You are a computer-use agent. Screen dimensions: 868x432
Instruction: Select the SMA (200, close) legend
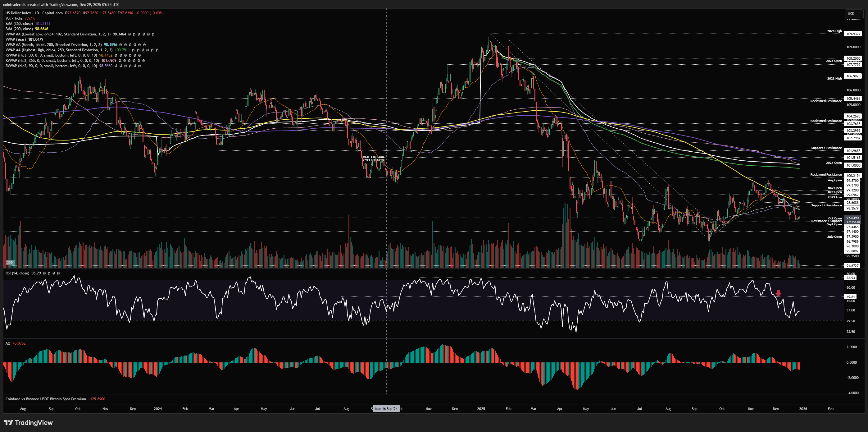tap(19, 29)
